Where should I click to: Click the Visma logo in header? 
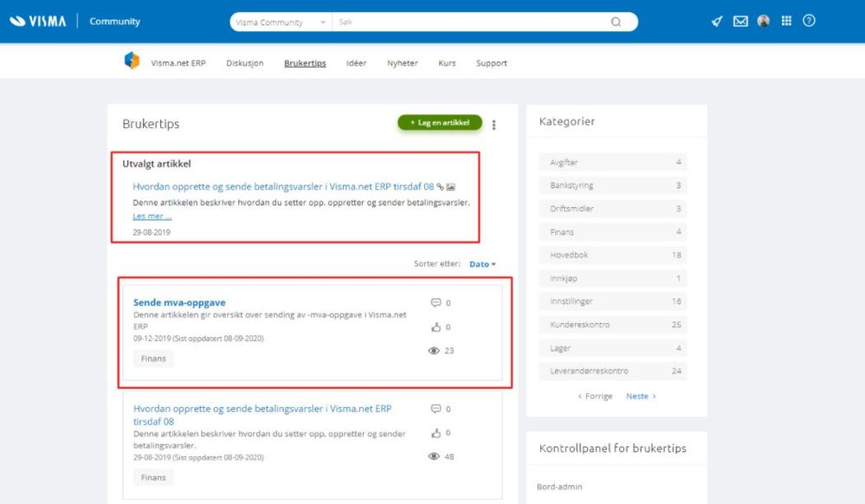(37, 22)
